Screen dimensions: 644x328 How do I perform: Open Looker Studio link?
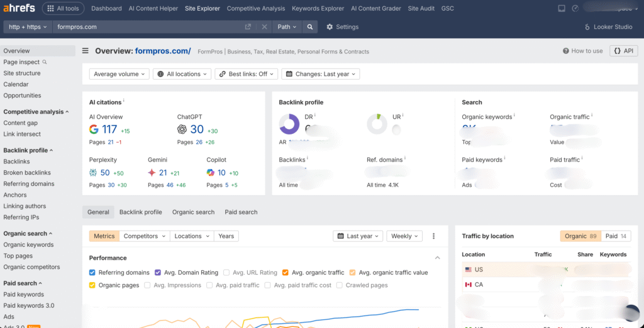[x=609, y=26]
